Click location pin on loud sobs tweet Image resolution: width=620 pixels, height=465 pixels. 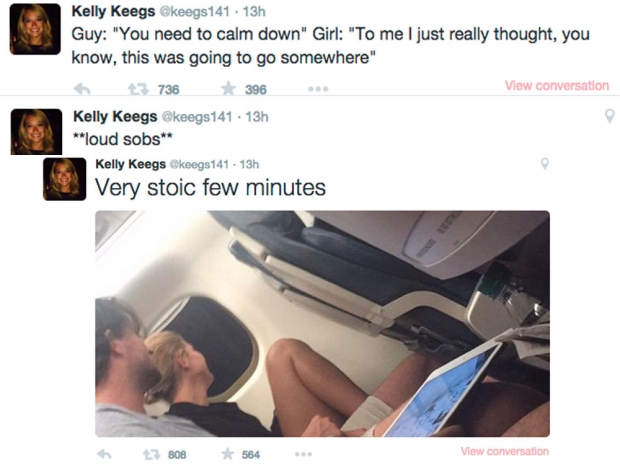click(610, 116)
